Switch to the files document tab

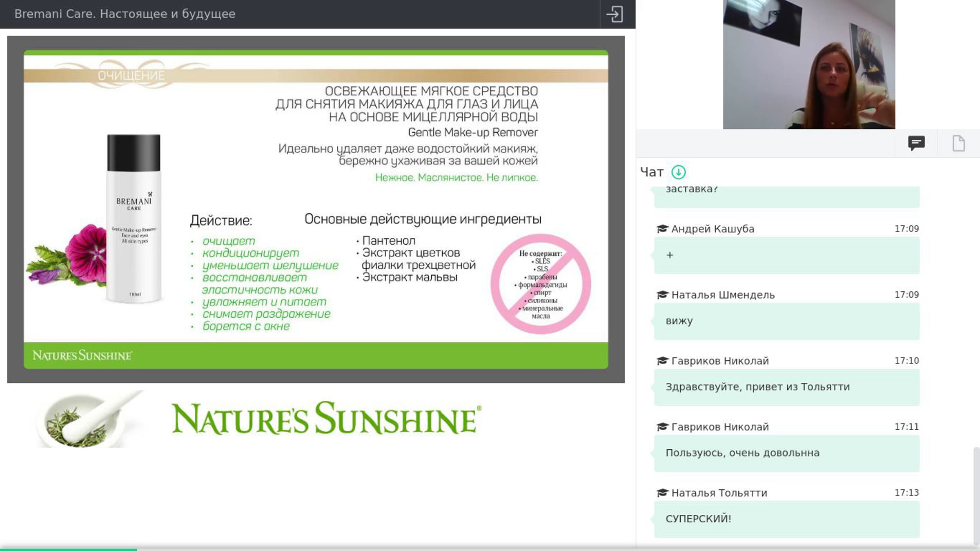959,143
